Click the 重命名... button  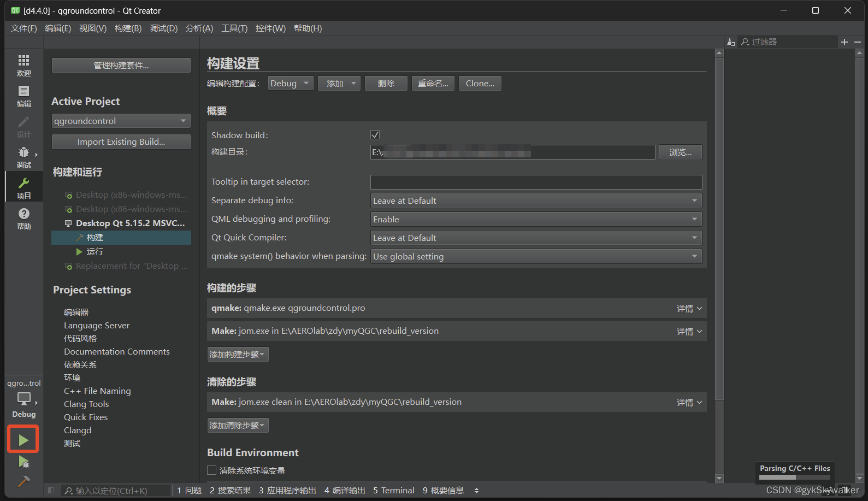point(433,84)
